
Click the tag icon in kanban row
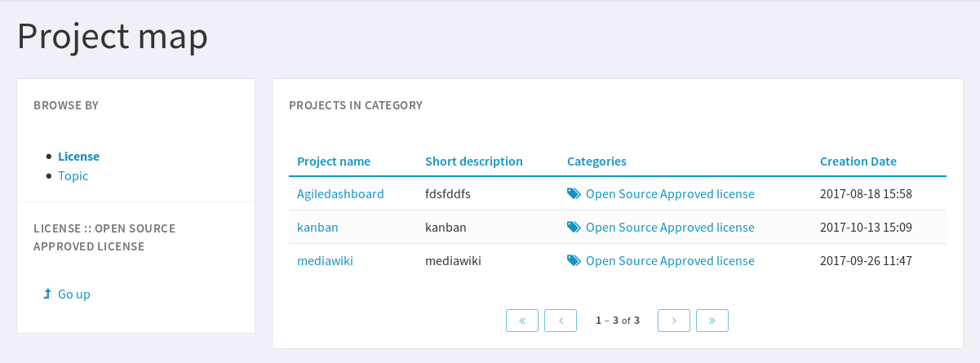tap(574, 228)
